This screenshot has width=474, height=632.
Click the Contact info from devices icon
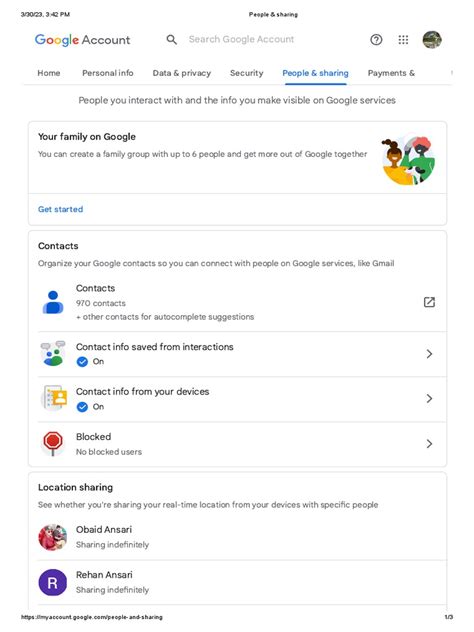(x=54, y=398)
